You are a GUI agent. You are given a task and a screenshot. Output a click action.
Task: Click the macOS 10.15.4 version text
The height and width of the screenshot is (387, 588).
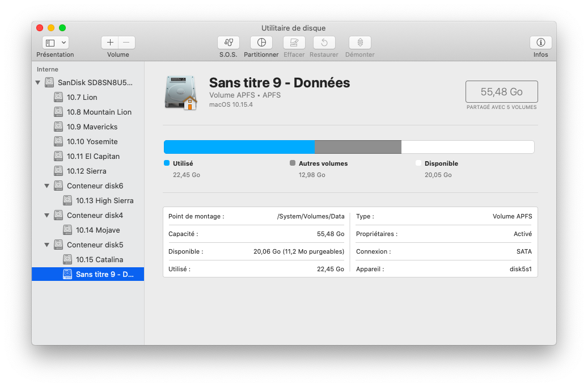pyautogui.click(x=231, y=105)
